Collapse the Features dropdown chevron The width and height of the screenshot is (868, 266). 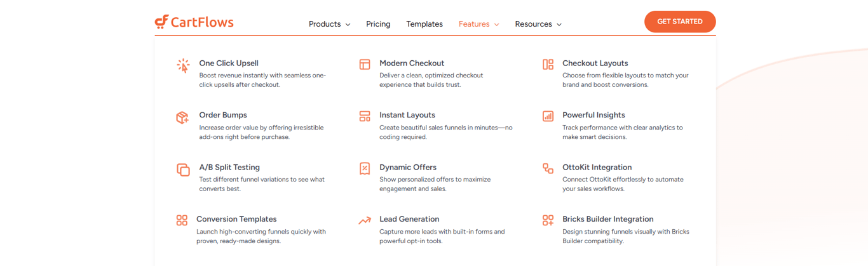[x=496, y=25]
